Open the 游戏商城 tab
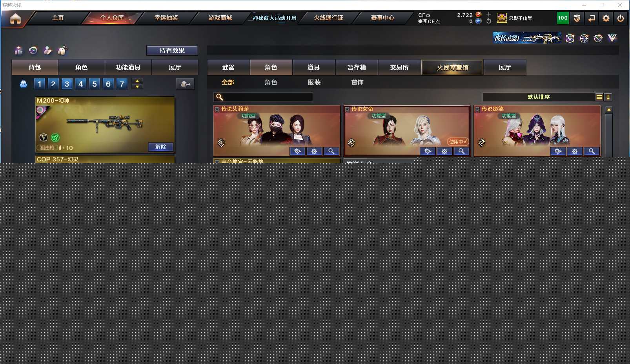Screen dimensions: 630x364 [x=220, y=18]
